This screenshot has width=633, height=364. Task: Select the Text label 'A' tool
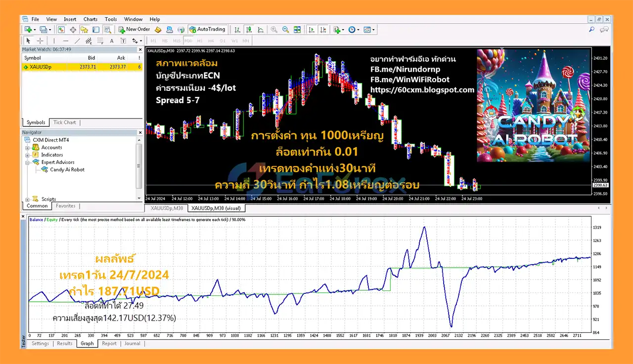click(x=112, y=41)
